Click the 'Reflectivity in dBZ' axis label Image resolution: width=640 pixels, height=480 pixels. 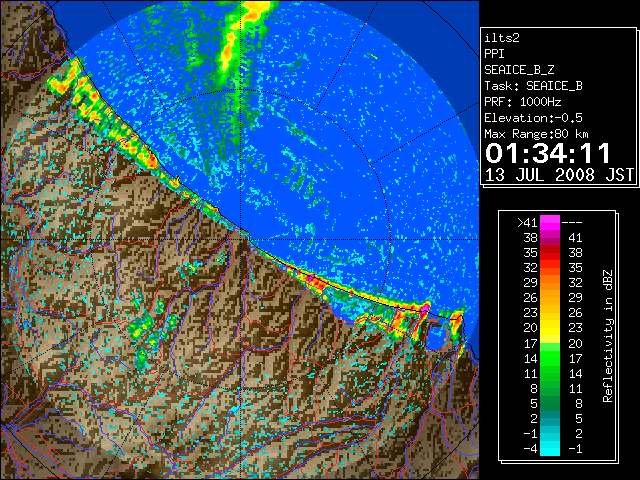pyautogui.click(x=608, y=336)
